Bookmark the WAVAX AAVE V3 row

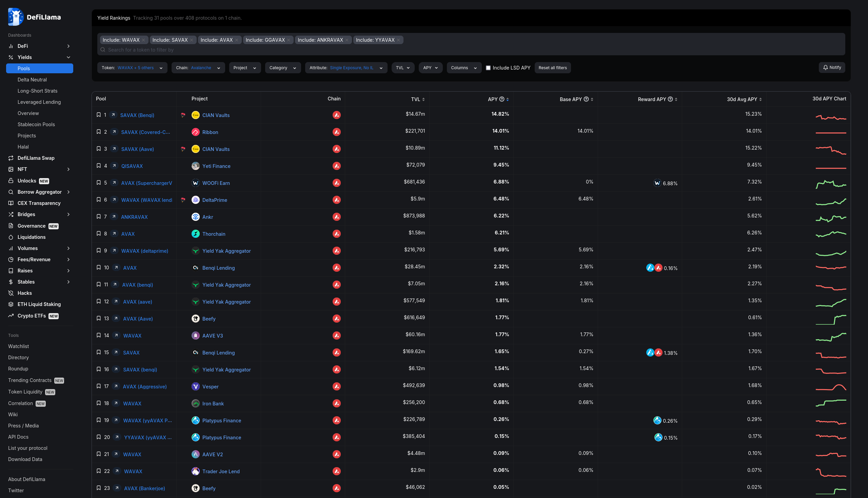point(98,336)
